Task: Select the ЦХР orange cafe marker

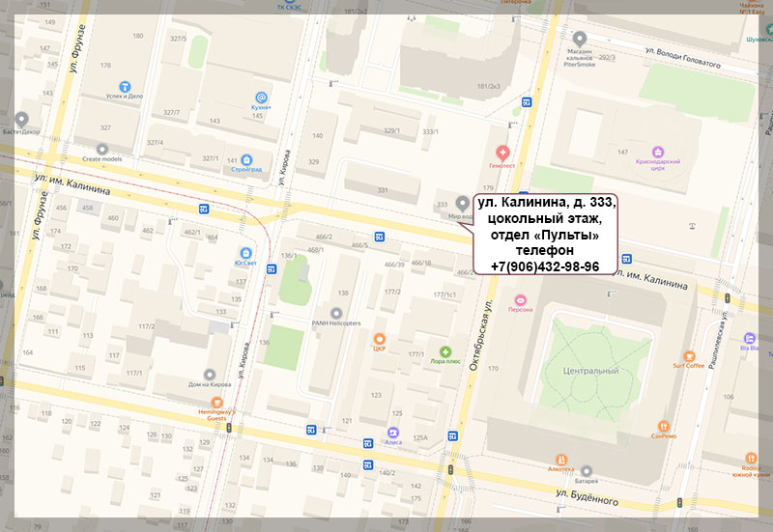Action: (380, 338)
